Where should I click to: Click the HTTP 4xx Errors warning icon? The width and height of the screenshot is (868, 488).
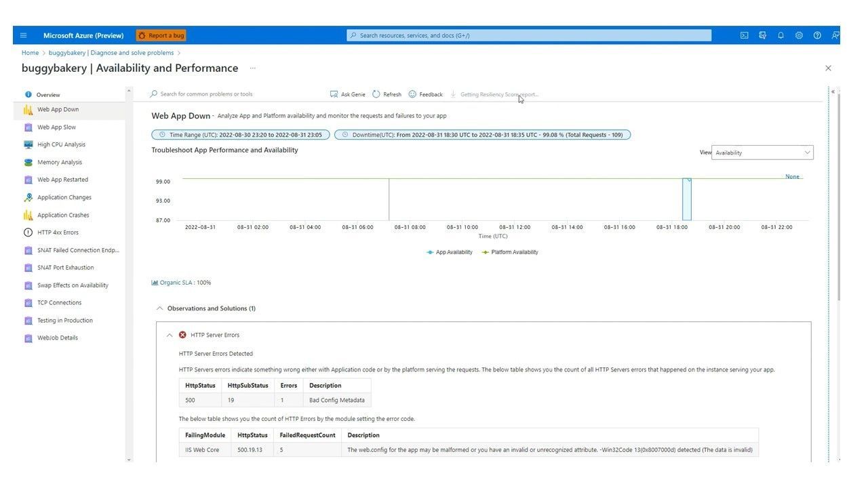click(x=28, y=232)
